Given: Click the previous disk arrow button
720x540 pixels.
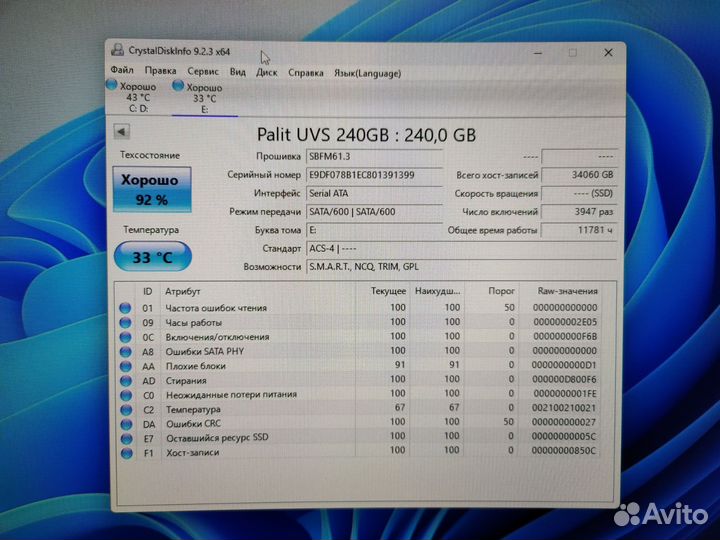Looking at the screenshot, I should (x=122, y=132).
